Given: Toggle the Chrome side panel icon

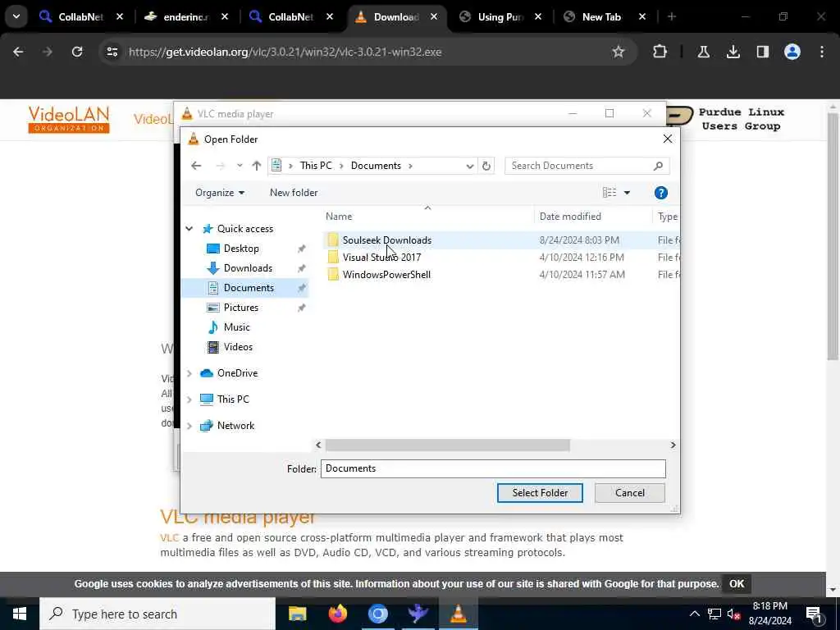Looking at the screenshot, I should pyautogui.click(x=762, y=52).
